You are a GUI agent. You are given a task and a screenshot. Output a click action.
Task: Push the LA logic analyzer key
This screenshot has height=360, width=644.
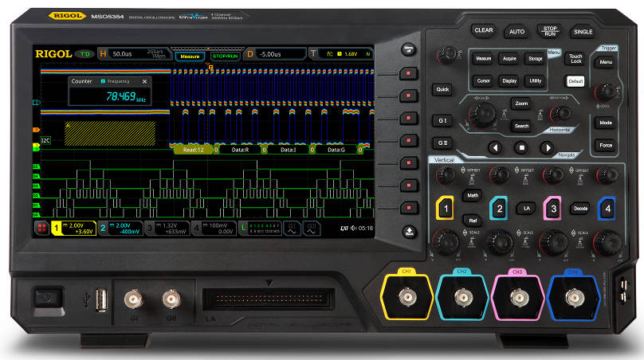(x=527, y=209)
